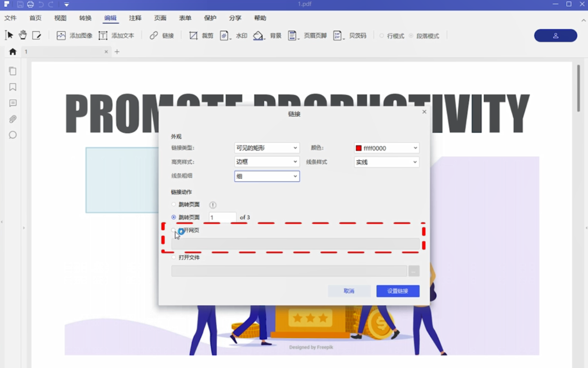Select the 打开文件 radio option
588x368 pixels.
174,257
